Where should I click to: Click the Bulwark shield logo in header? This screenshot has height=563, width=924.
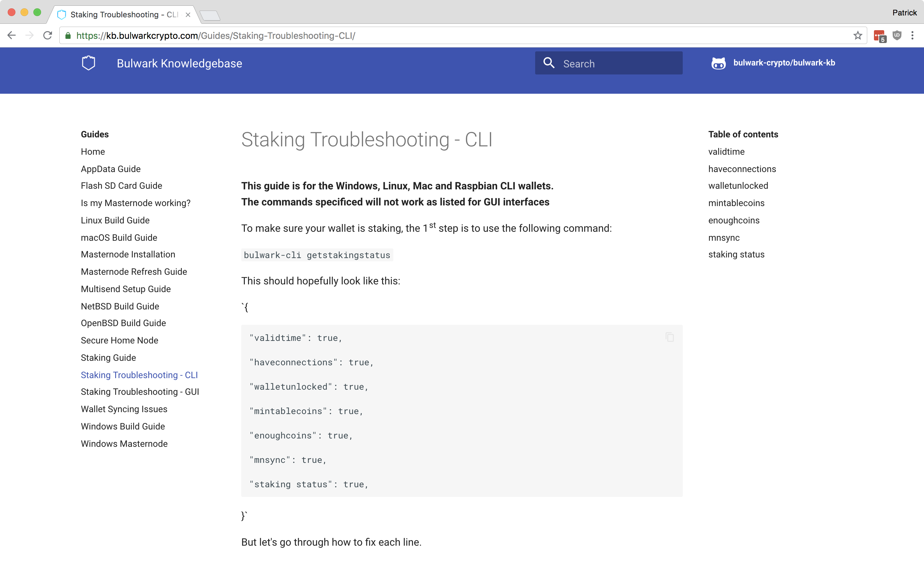click(x=89, y=63)
